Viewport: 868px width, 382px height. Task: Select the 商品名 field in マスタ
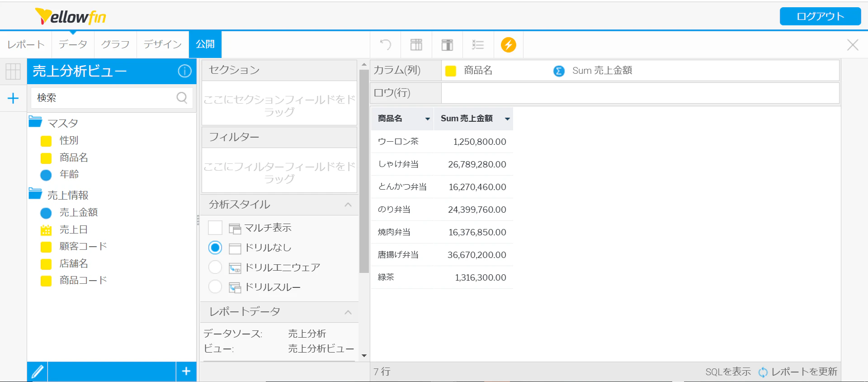(x=74, y=158)
